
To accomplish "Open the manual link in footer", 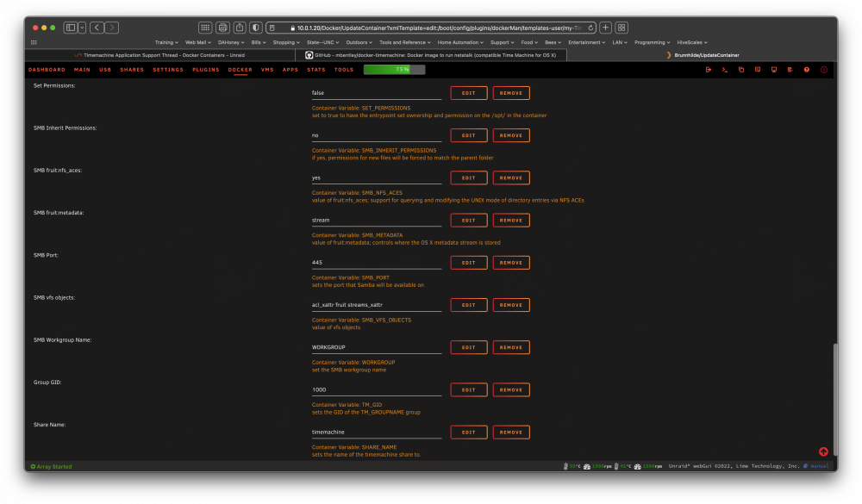I will point(819,466).
